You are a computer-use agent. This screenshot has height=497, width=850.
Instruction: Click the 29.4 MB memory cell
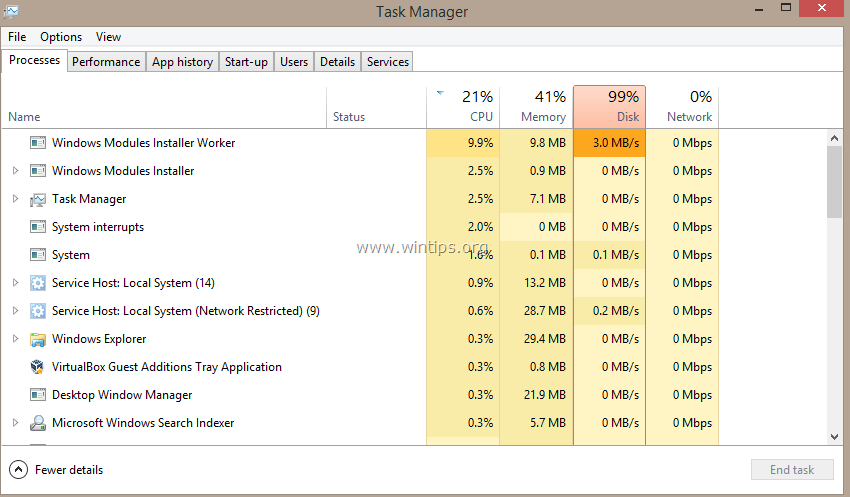click(536, 339)
